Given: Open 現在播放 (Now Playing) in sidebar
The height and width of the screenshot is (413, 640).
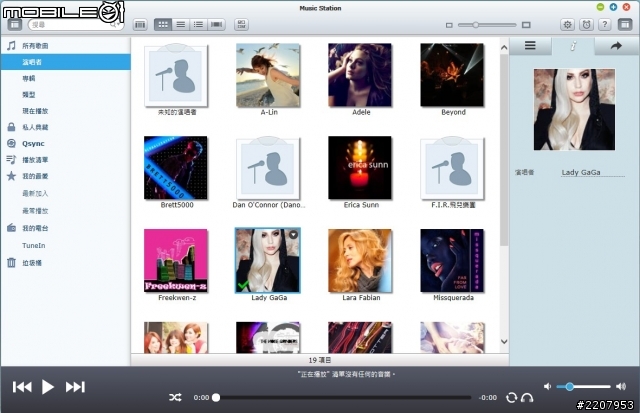Looking at the screenshot, I should click(x=65, y=111).
